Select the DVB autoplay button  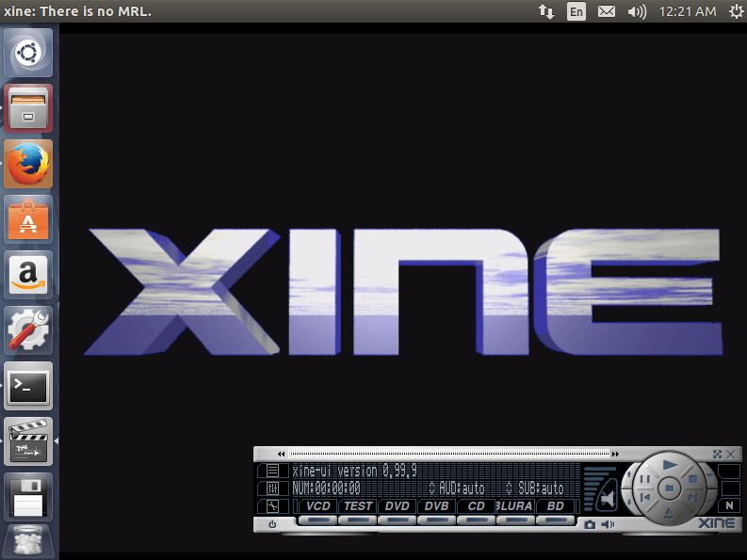tap(437, 505)
